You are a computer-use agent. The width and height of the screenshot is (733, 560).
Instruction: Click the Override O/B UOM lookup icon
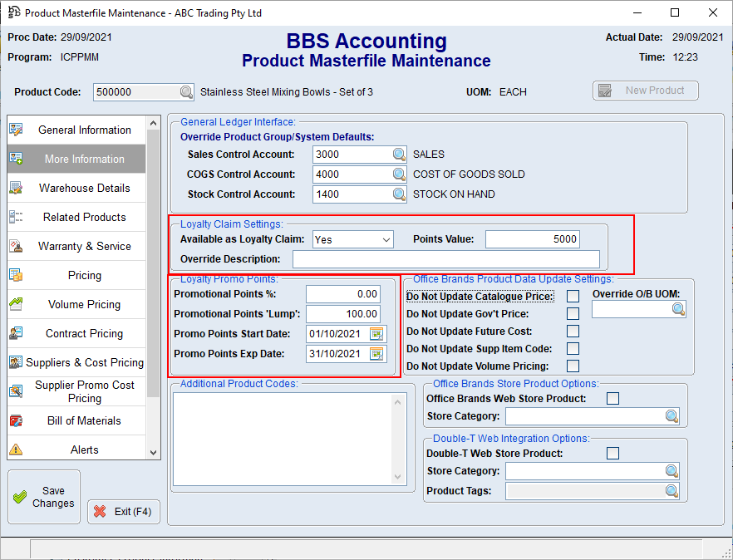tap(678, 309)
